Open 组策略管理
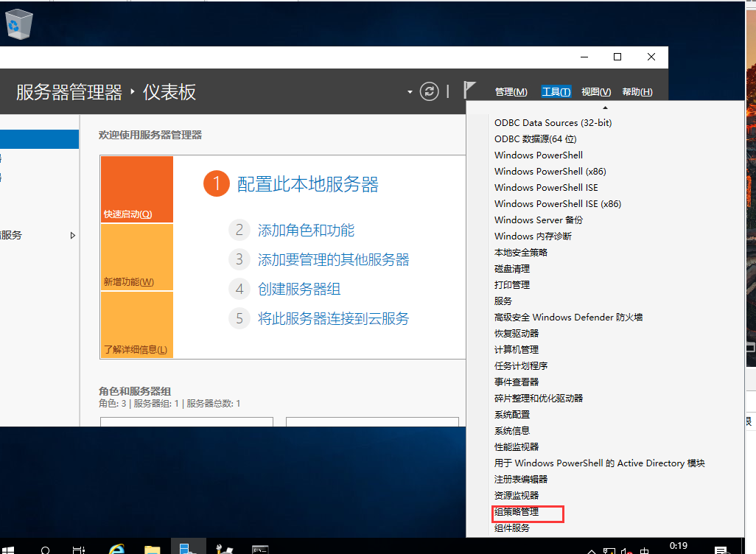 pos(517,511)
